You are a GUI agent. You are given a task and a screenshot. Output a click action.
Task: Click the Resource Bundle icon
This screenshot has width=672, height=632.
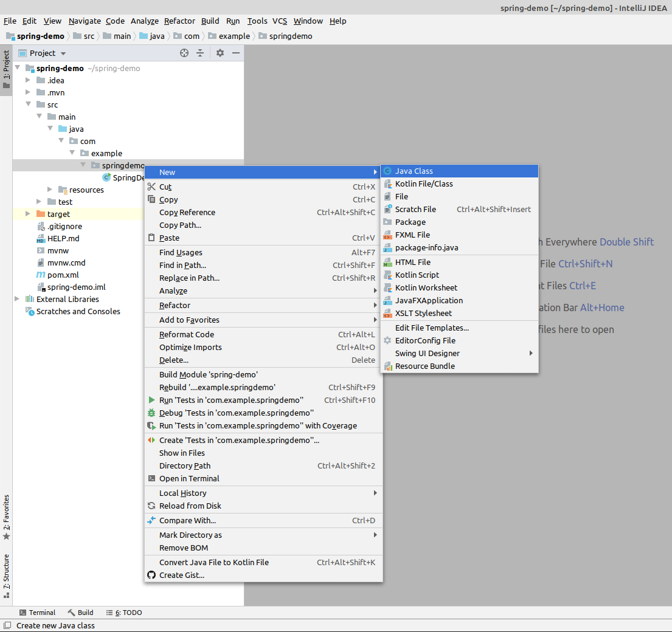point(387,366)
